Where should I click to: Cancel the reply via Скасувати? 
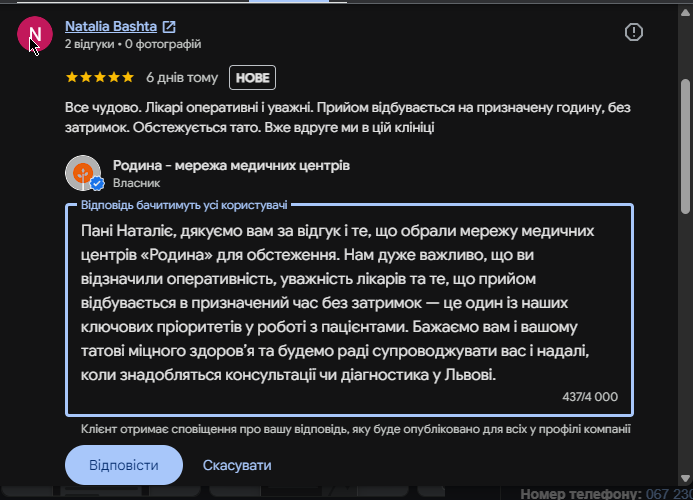pyautogui.click(x=237, y=465)
